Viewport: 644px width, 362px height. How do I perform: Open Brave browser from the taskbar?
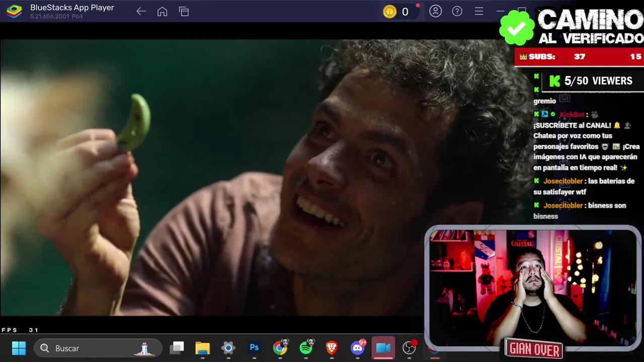click(332, 348)
